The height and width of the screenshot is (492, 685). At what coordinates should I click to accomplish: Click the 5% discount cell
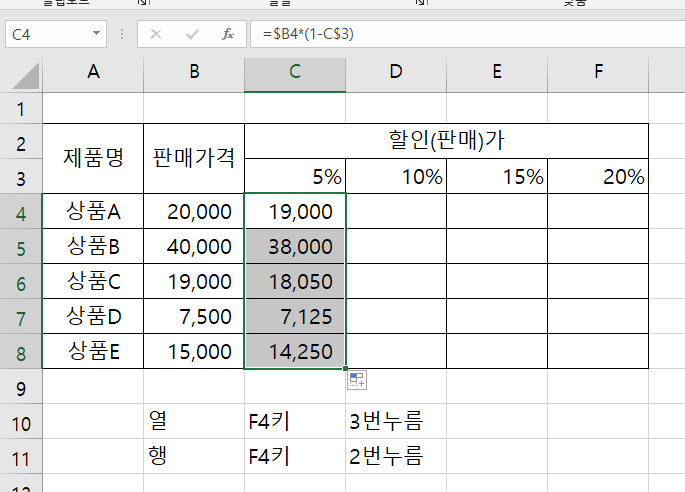(x=295, y=176)
